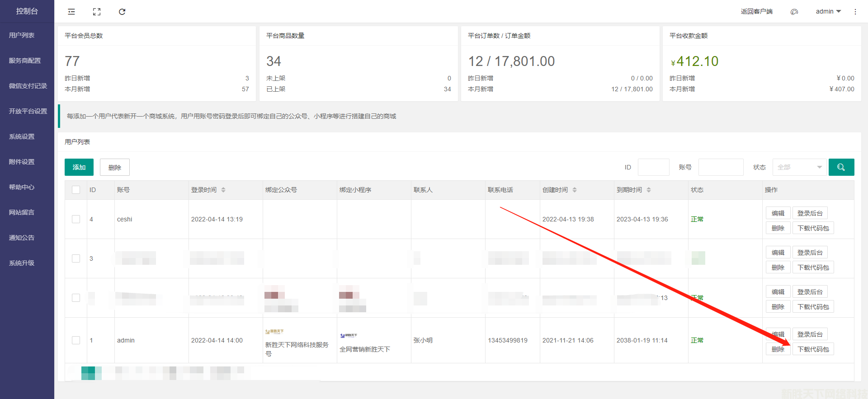This screenshot has width=868, height=399.
Task: Click 登录后台 for the ceshi user
Action: coord(810,213)
